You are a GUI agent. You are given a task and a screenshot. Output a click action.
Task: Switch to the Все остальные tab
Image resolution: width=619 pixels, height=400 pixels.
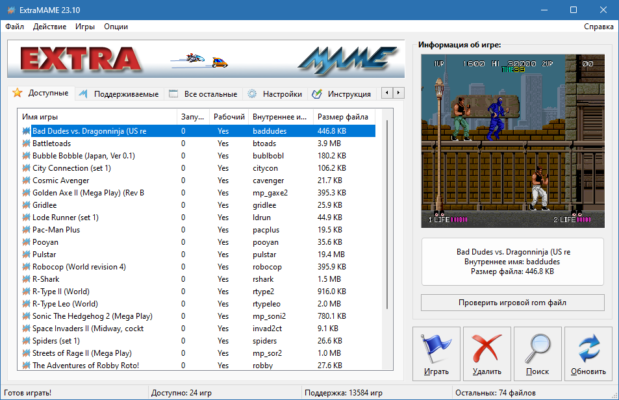click(202, 94)
